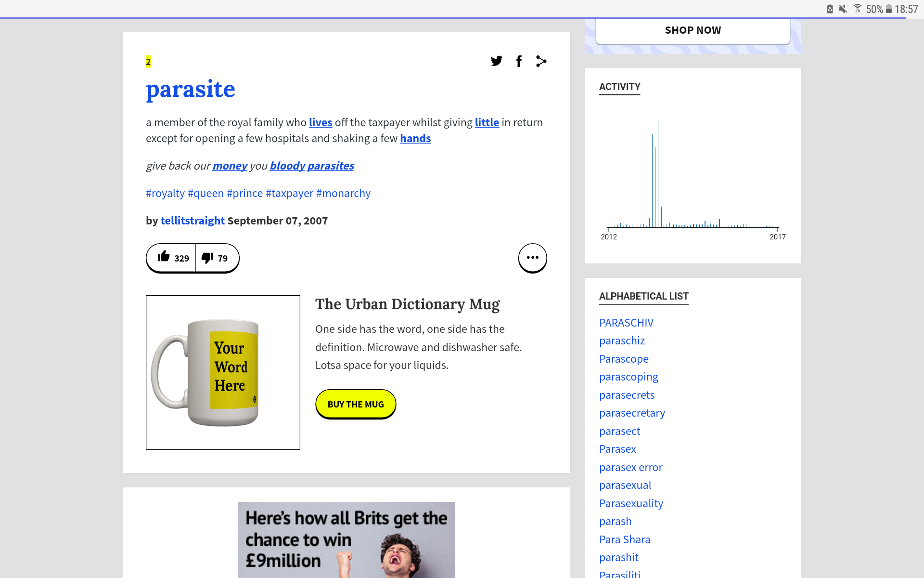Downvote with the thumbs down button
This screenshot has width=924, height=578.
tap(217, 258)
